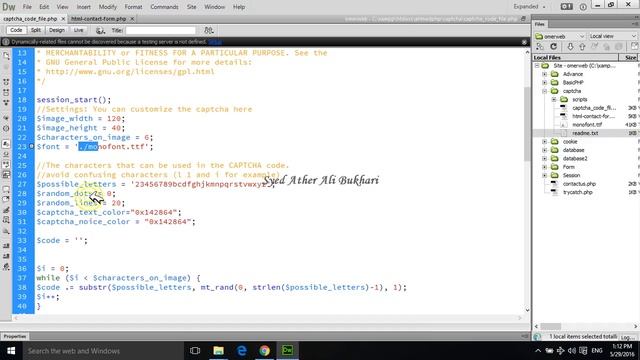Image resolution: width=640 pixels, height=360 pixels.
Task: Expand the Session folder
Action: tap(544, 175)
